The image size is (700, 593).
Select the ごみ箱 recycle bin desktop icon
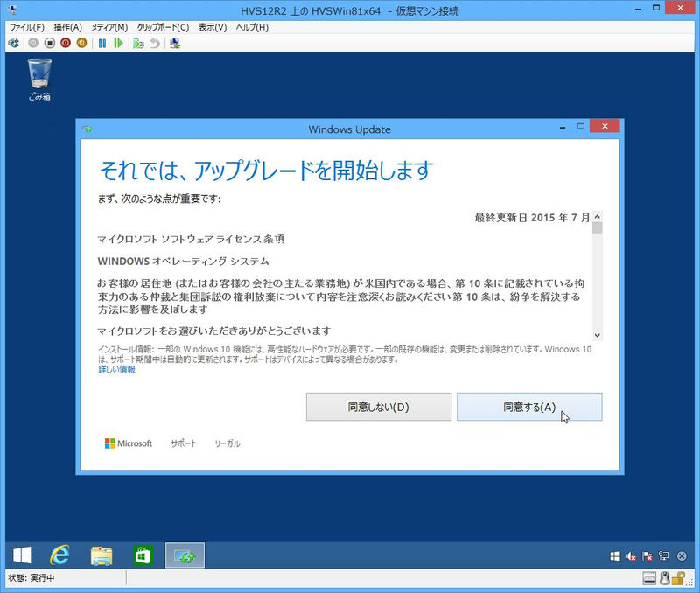point(39,80)
